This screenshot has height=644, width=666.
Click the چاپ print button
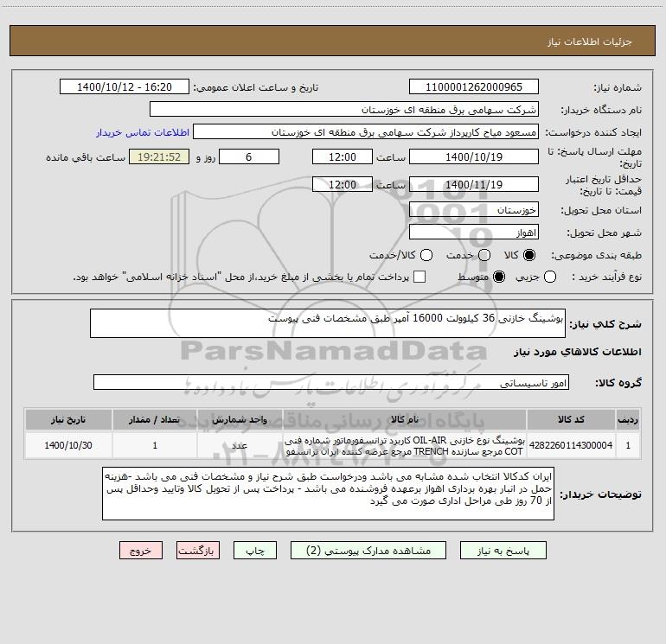point(255,551)
